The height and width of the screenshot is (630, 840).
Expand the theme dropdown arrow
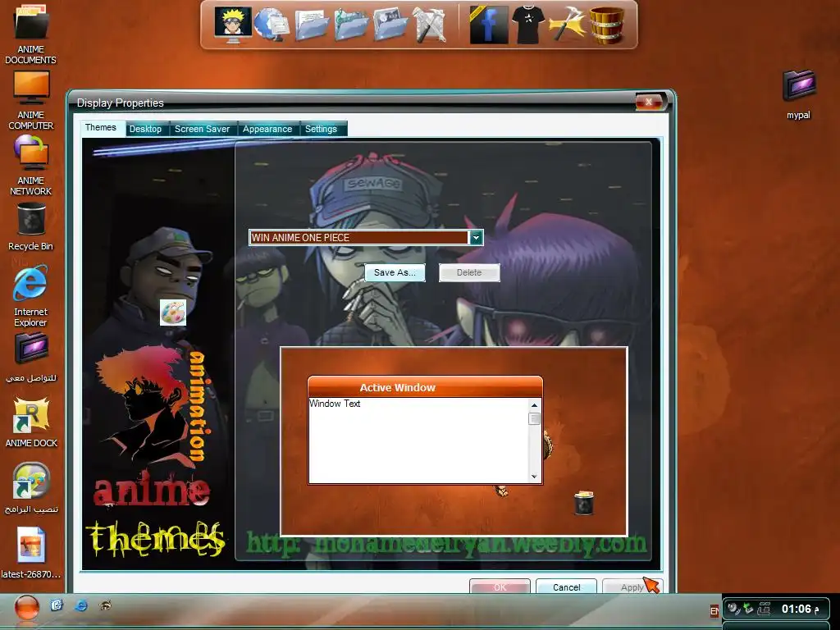coord(477,237)
